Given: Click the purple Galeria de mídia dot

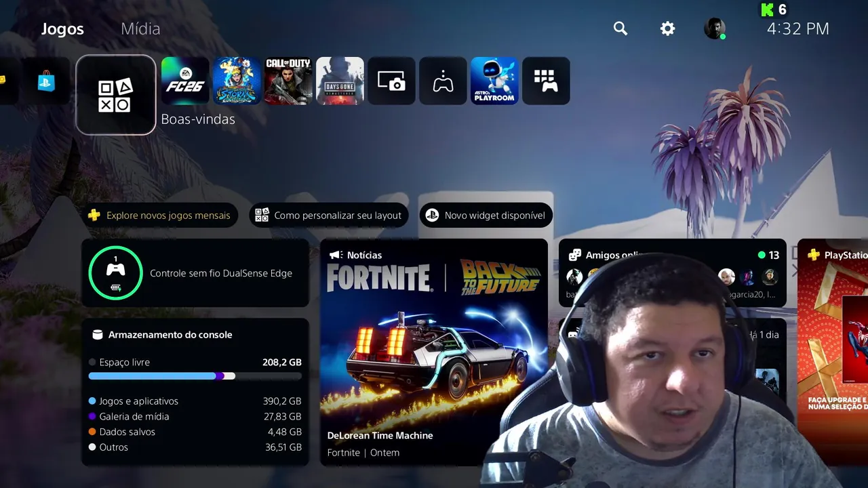Looking at the screenshot, I should [92, 416].
